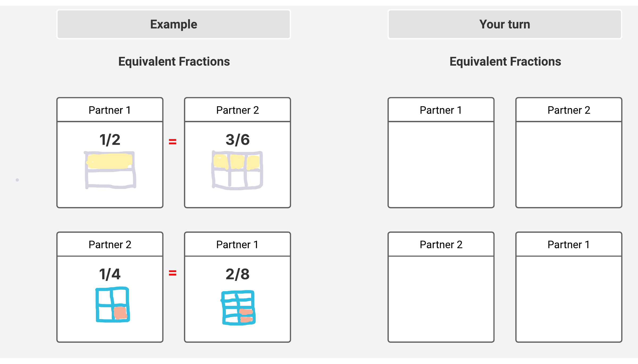This screenshot has height=364, width=638.
Task: Click the Example header banner
Action: coord(174,24)
